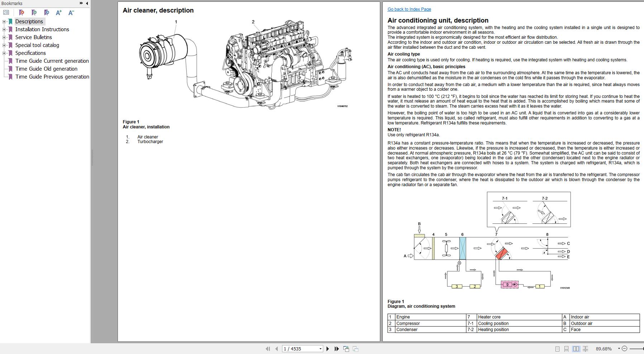
Task: Click the bookmarks panel splitter handle
Action: [x=92, y=158]
